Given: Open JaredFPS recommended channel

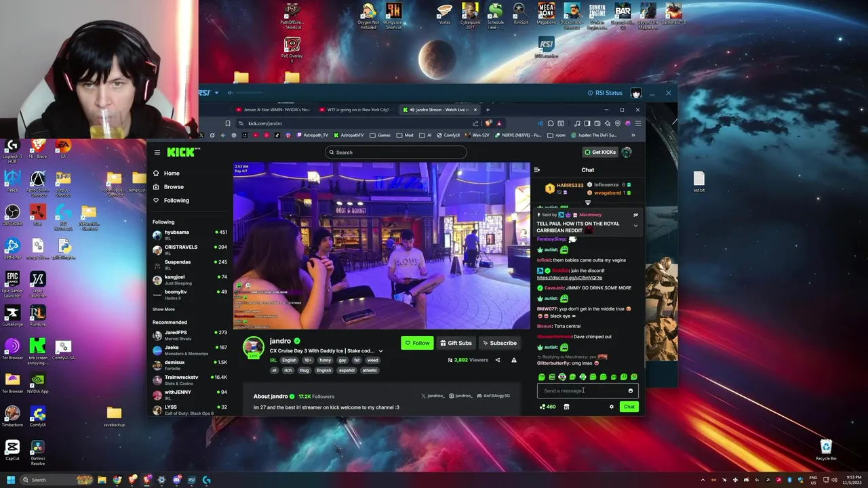Looking at the screenshot, I should (190, 335).
